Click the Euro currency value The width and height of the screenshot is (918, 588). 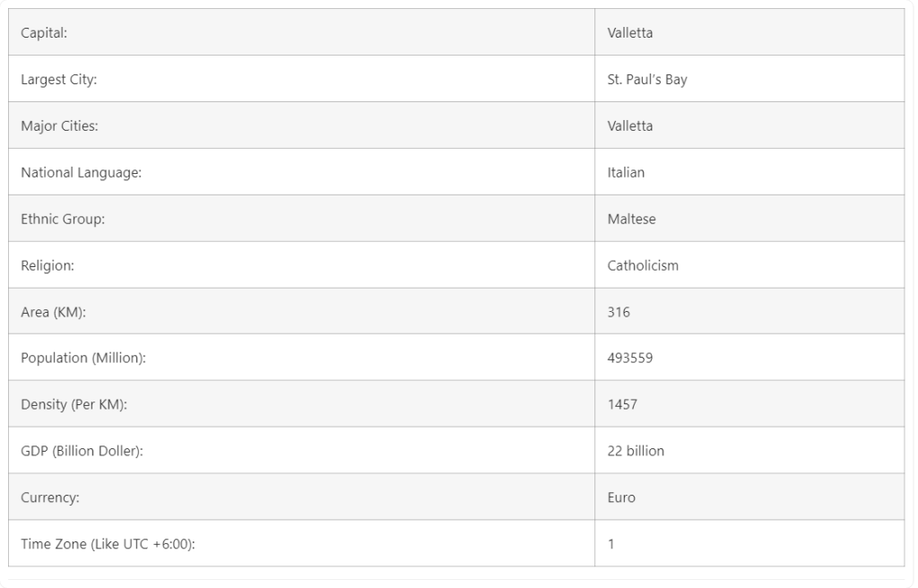point(621,498)
